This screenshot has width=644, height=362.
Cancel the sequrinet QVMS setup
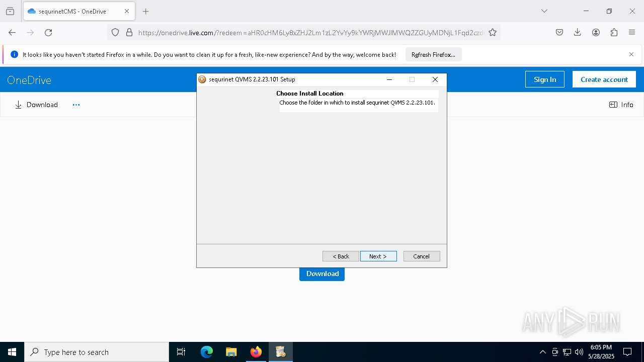422,256
